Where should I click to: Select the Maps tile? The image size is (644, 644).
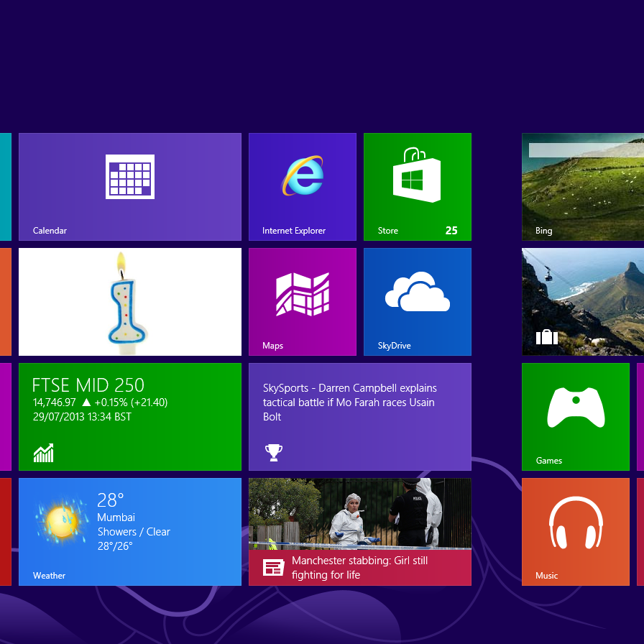click(302, 302)
